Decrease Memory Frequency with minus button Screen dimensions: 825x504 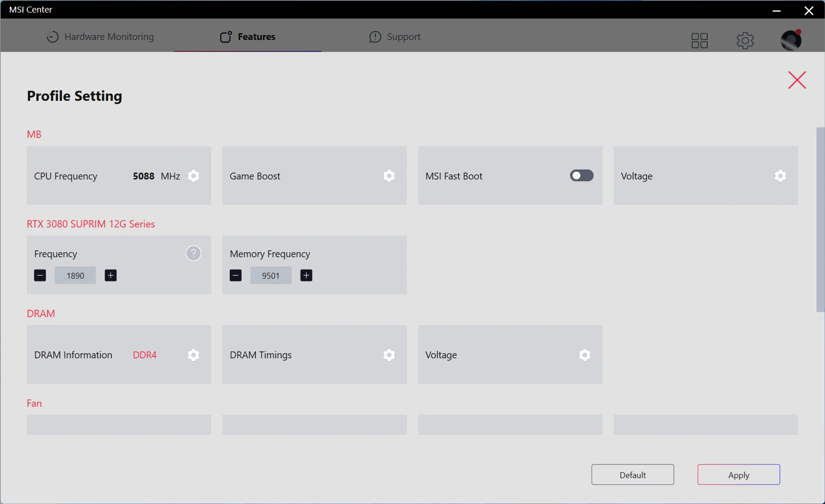click(x=235, y=275)
